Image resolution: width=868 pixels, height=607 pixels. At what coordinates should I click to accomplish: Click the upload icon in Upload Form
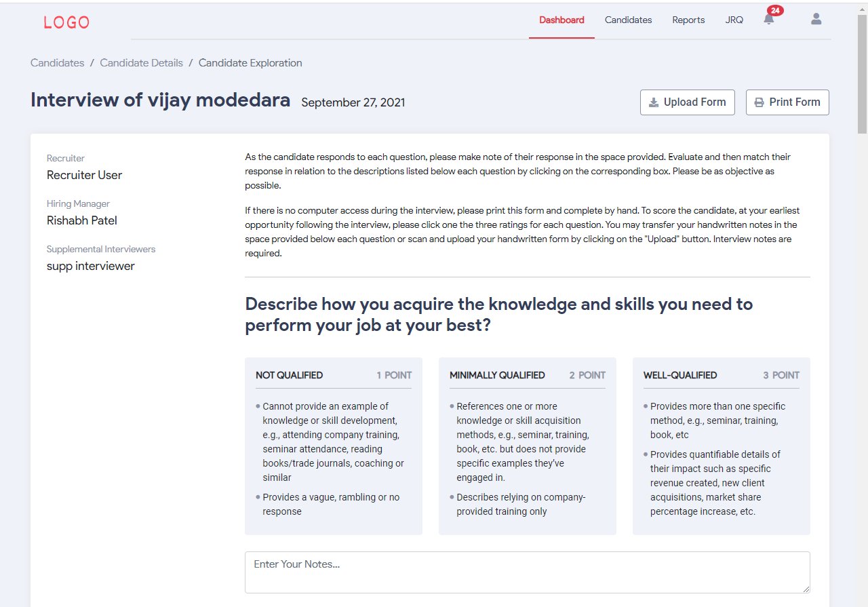[x=654, y=102]
